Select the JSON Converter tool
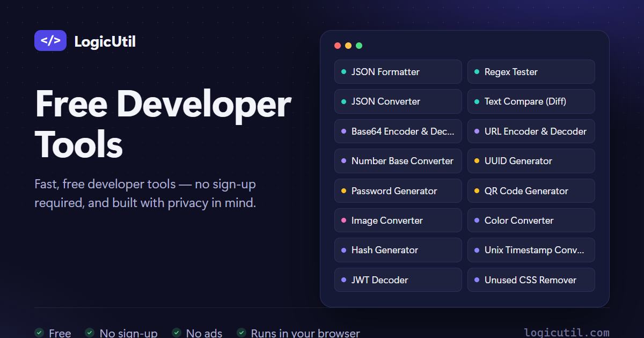The height and width of the screenshot is (338, 644). click(398, 101)
